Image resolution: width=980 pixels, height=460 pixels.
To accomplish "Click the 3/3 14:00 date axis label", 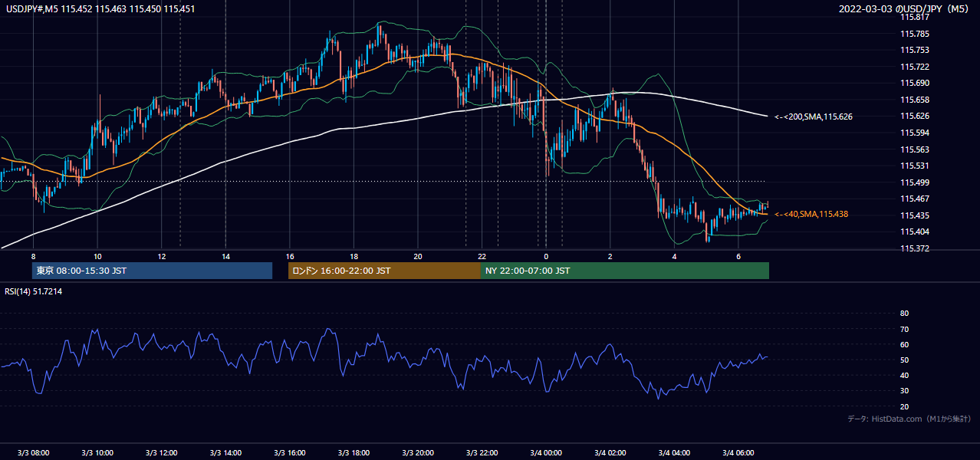I will (225, 452).
